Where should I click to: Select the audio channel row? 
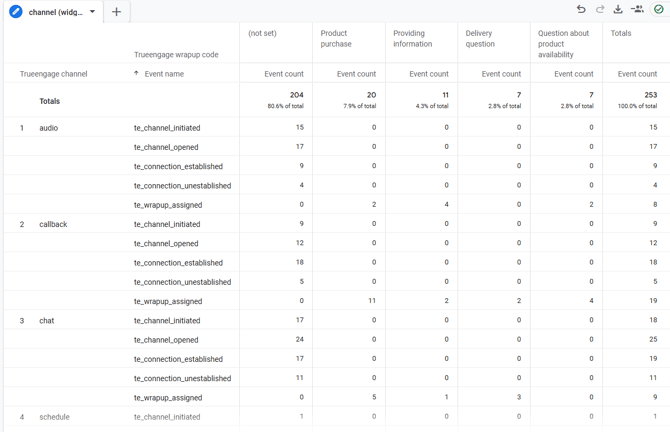(x=48, y=128)
